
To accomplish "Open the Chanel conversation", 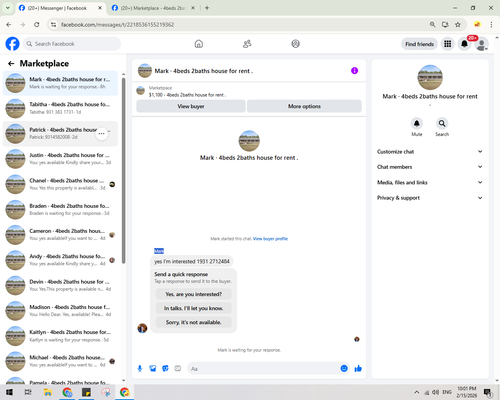I will click(60, 184).
